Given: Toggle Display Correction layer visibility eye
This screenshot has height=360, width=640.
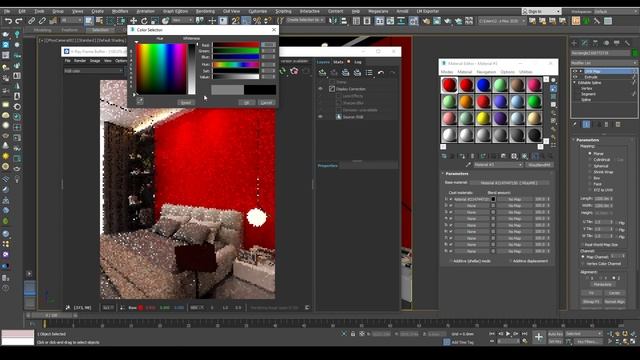Looking at the screenshot, I should (320, 89).
